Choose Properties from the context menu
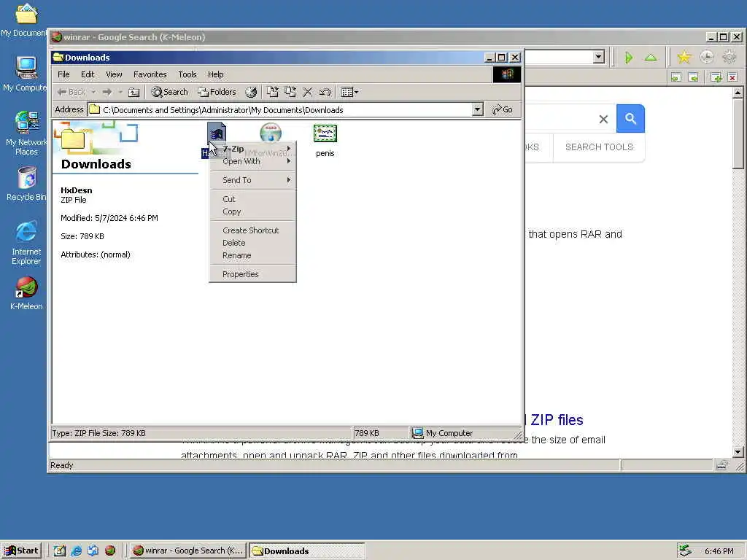The width and height of the screenshot is (747, 560). (252, 274)
